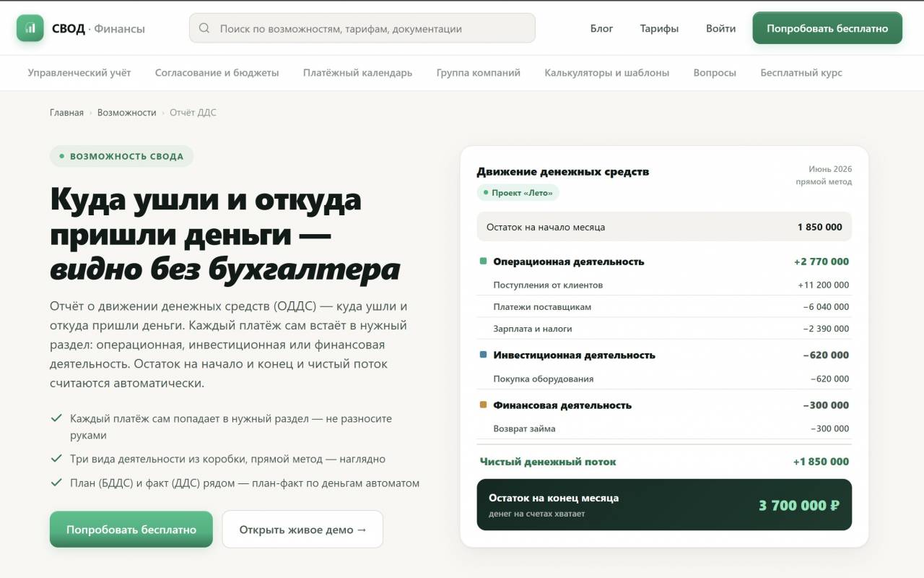924x578 pixels.
Task: Click the Остаток на начало месяца row
Action: (664, 227)
